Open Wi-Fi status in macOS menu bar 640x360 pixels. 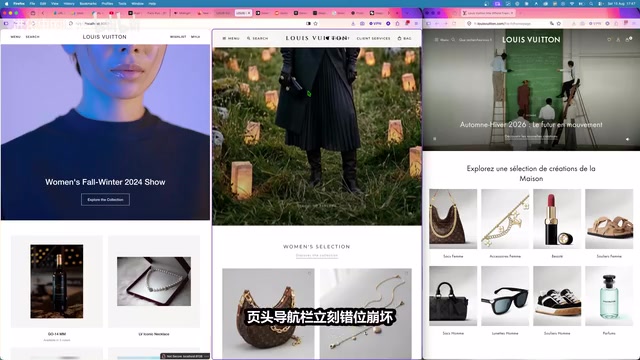(572, 3)
